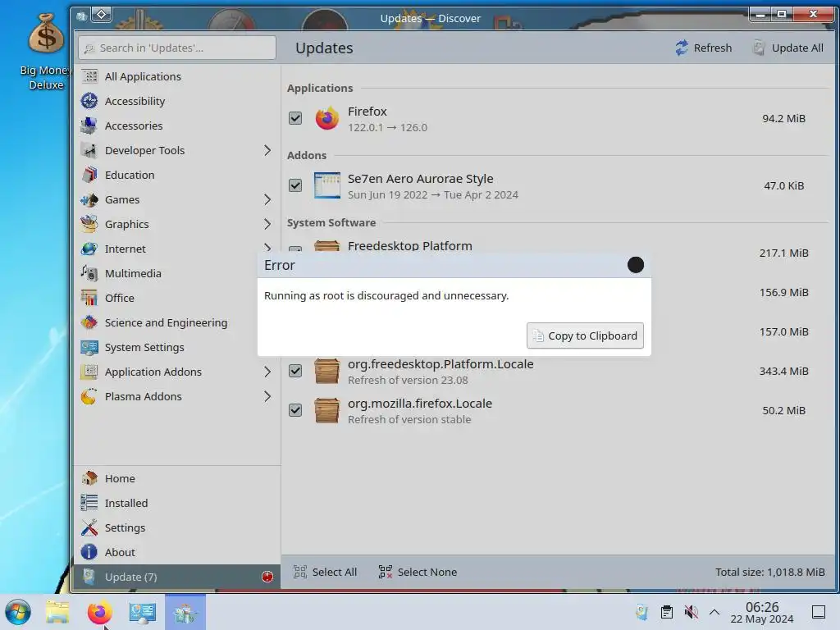
Task: Click the Accessories category icon
Action: click(89, 126)
